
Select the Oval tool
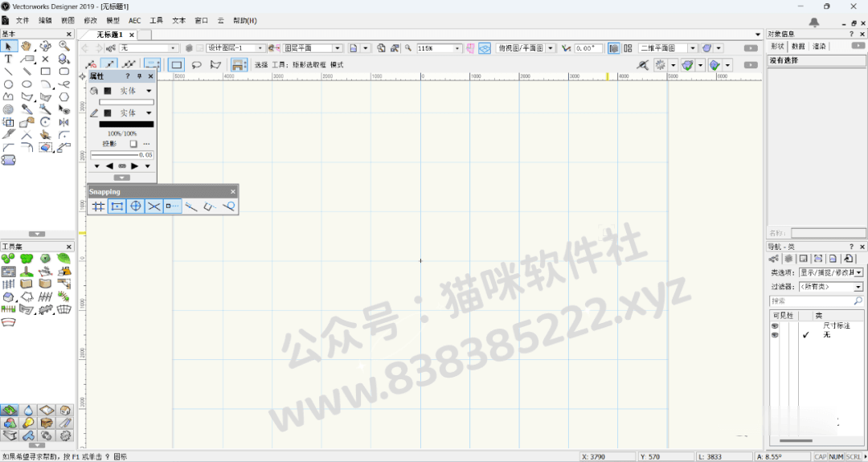point(27,84)
